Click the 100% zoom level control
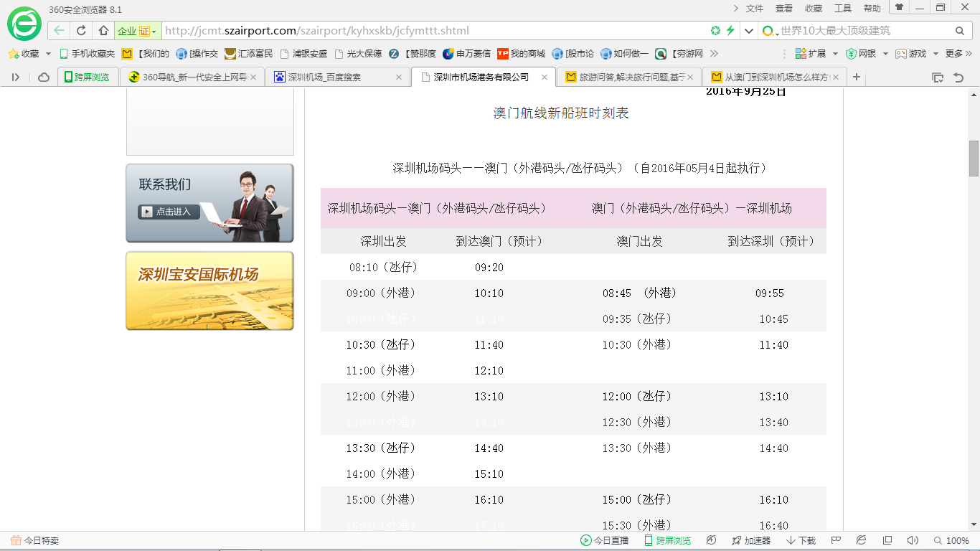 (951, 541)
